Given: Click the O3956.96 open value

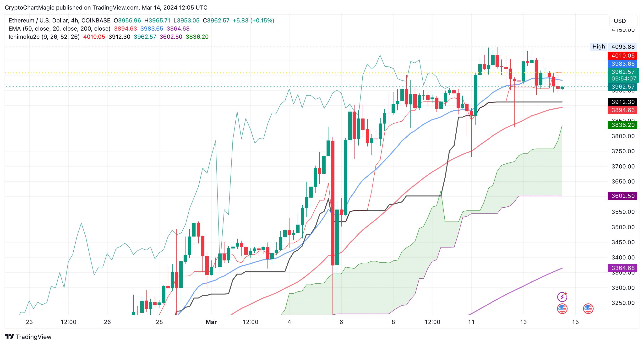Looking at the screenshot, I should 127,21.
